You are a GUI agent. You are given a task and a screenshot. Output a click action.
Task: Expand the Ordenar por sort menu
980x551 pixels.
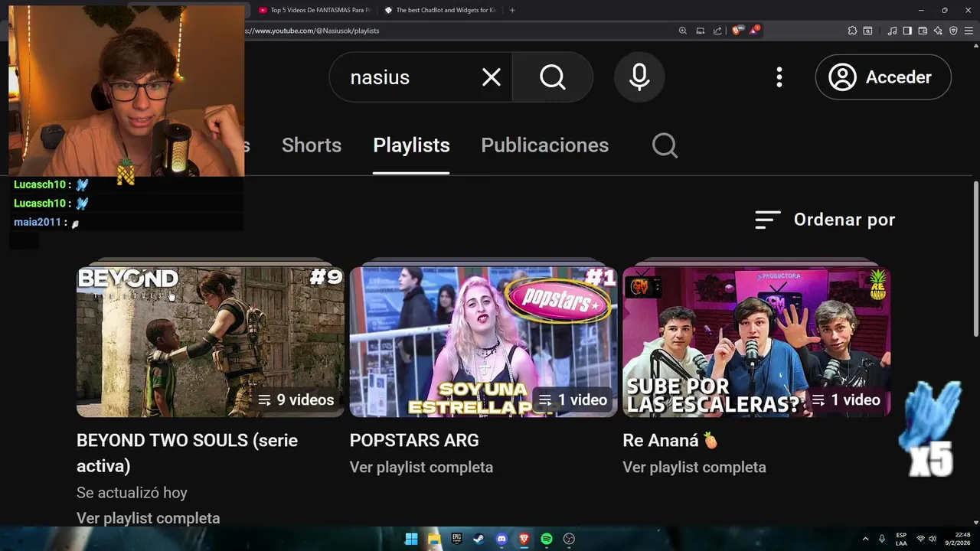(x=825, y=220)
